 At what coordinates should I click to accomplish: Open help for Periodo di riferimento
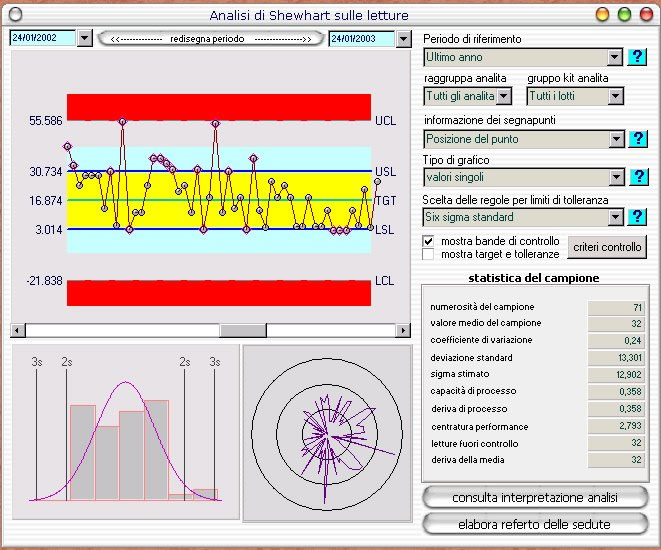click(637, 57)
